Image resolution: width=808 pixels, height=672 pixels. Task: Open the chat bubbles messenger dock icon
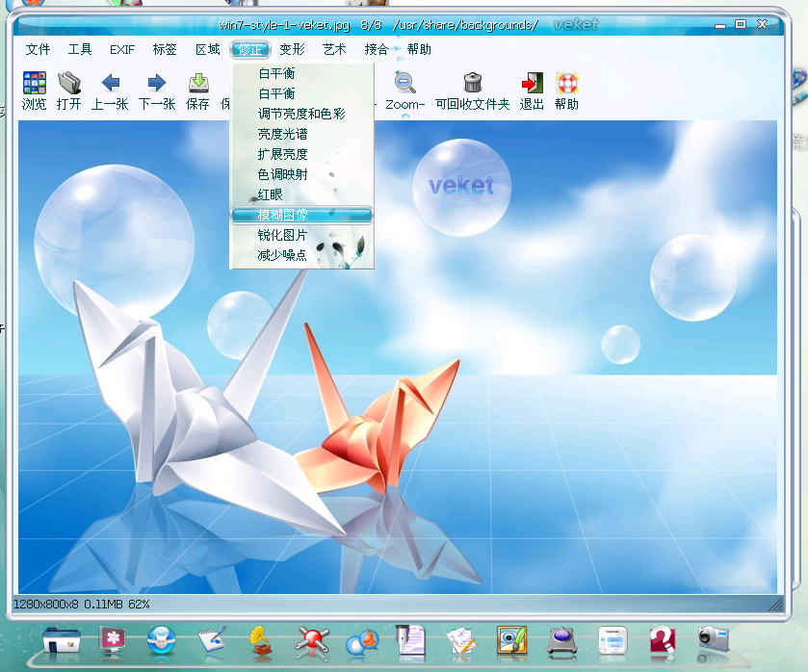tap(363, 642)
